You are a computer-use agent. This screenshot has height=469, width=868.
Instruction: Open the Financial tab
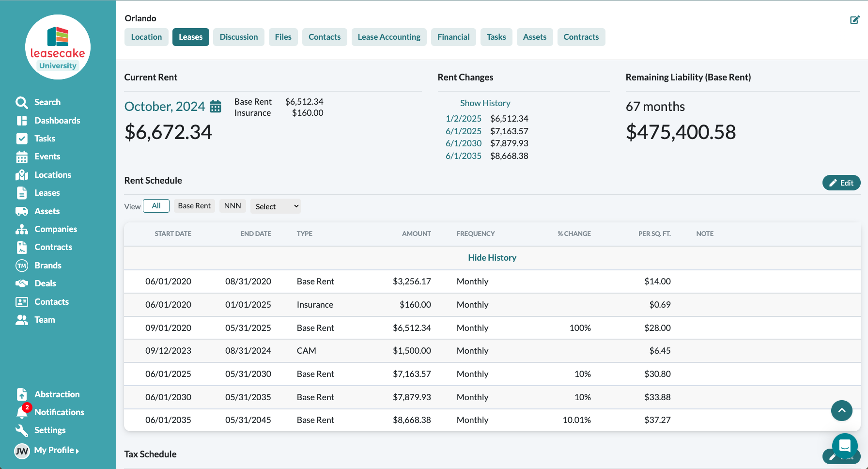click(453, 37)
